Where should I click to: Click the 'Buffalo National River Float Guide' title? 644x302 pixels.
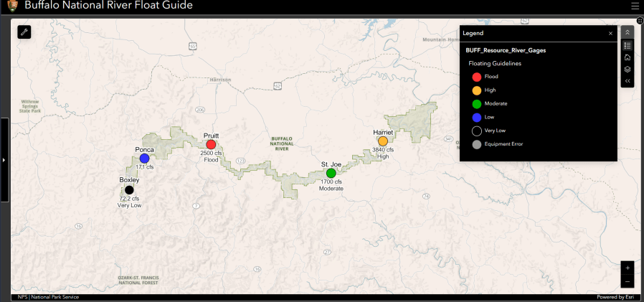tap(108, 5)
